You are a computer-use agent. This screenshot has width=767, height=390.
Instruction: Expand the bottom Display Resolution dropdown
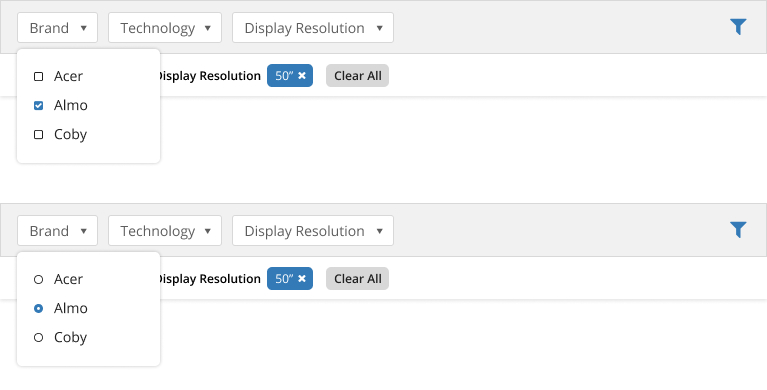tap(313, 230)
